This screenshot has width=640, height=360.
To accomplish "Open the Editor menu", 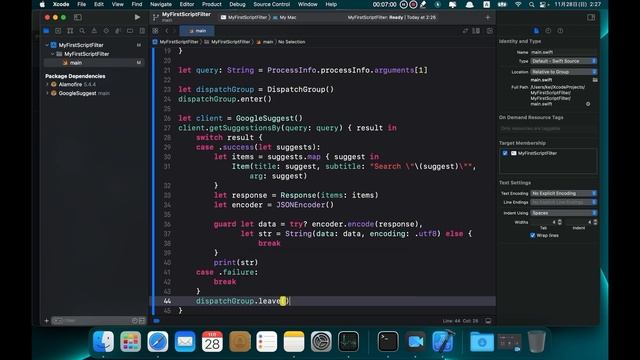I will point(187,4).
